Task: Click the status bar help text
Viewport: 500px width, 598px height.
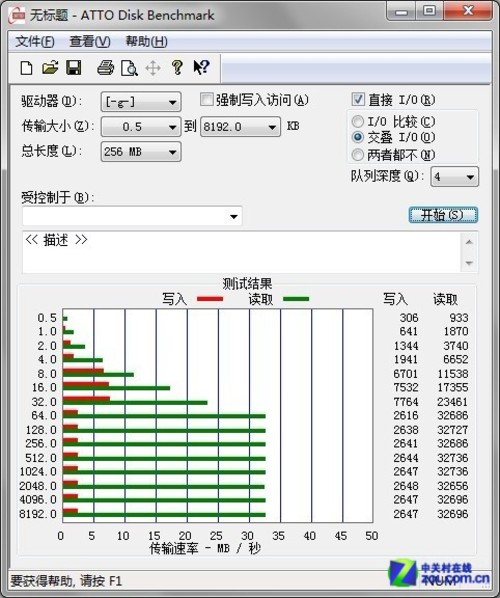Action: tap(66, 581)
